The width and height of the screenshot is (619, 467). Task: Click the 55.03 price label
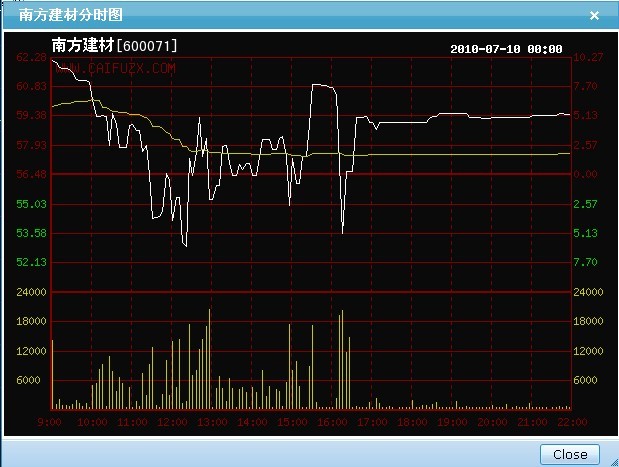(x=31, y=204)
